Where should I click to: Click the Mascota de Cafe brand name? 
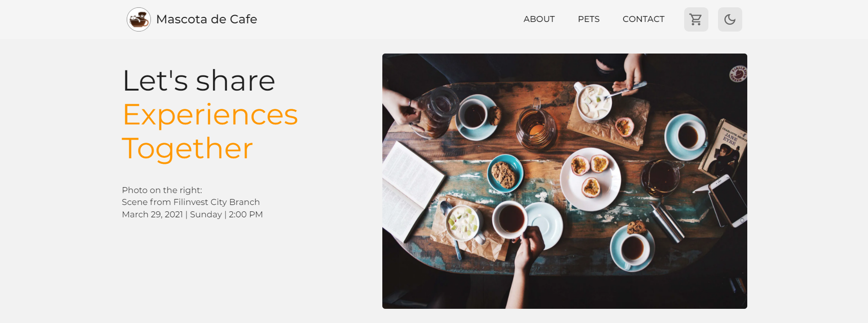click(207, 19)
